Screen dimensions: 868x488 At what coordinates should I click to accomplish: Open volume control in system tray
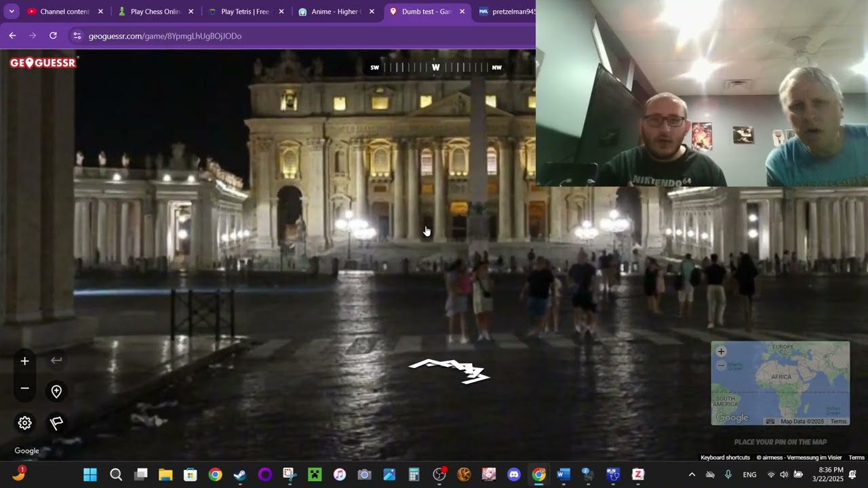pyautogui.click(x=784, y=474)
